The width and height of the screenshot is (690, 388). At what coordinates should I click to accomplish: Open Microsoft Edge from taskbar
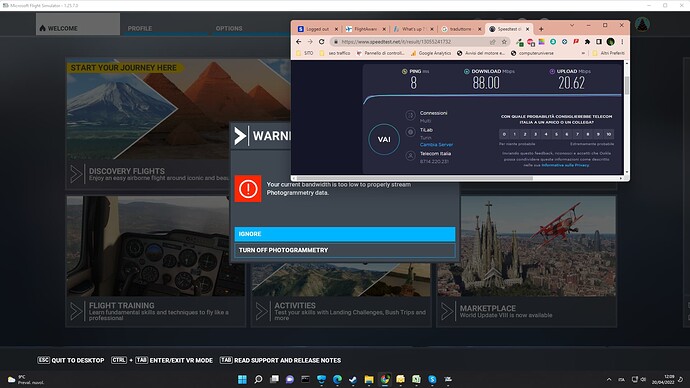coord(337,379)
